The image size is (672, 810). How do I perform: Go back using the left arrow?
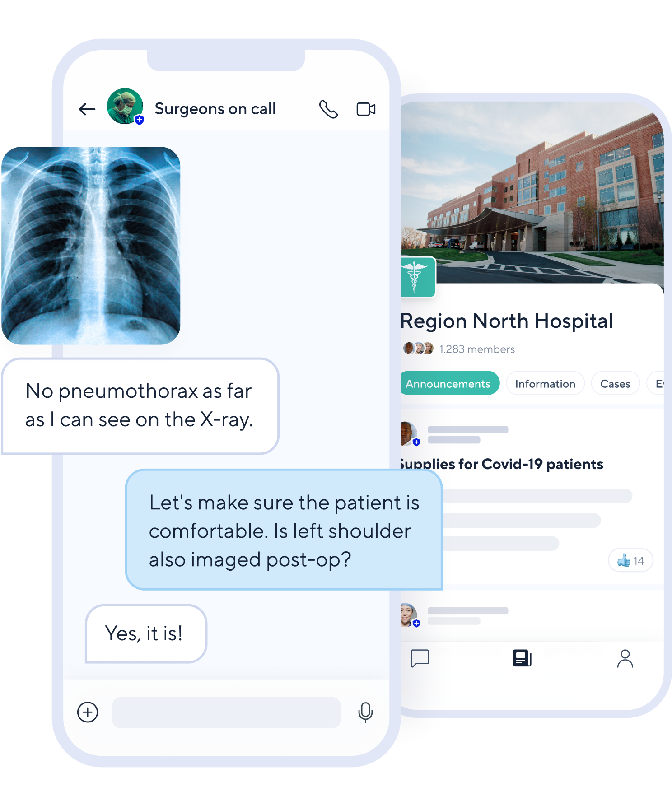(87, 109)
